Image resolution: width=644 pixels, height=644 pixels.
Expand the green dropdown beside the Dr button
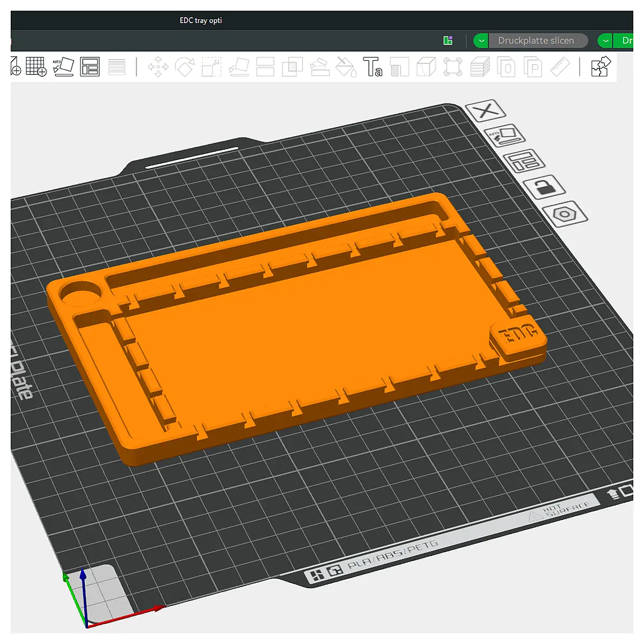coord(605,41)
